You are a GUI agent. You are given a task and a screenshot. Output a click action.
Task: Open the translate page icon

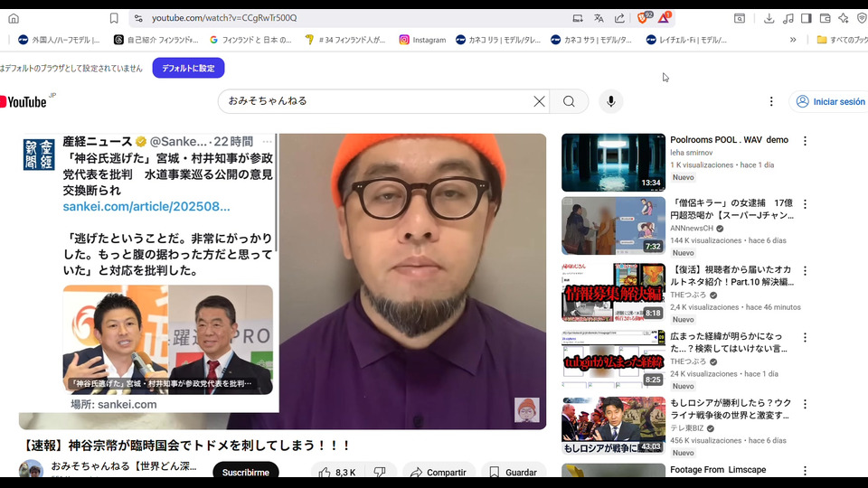pos(599,18)
